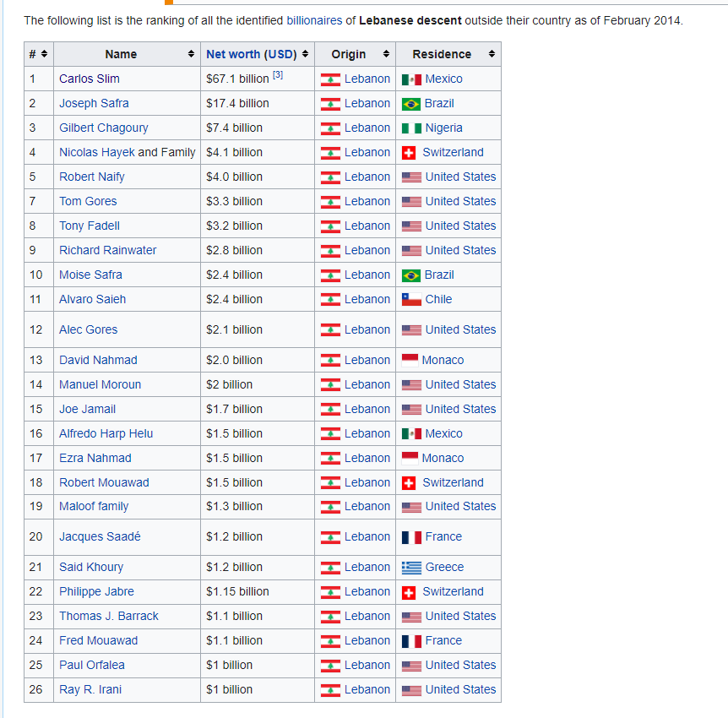Click Brazil flag in Moise Safra row
The image size is (728, 718).
click(411, 275)
